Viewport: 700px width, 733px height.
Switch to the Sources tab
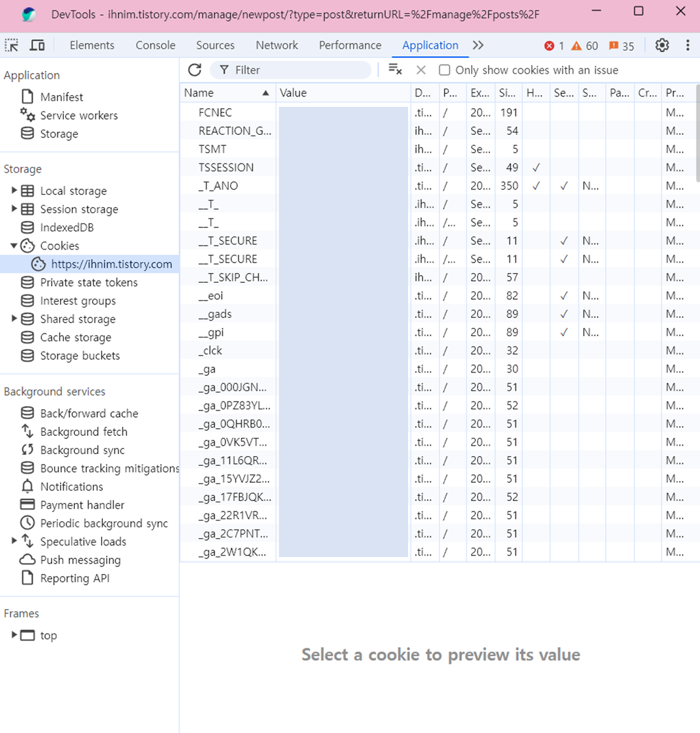(x=215, y=46)
